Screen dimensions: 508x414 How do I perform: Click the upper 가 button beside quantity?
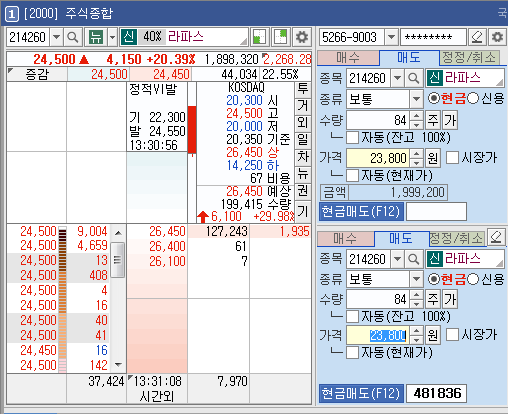point(450,120)
